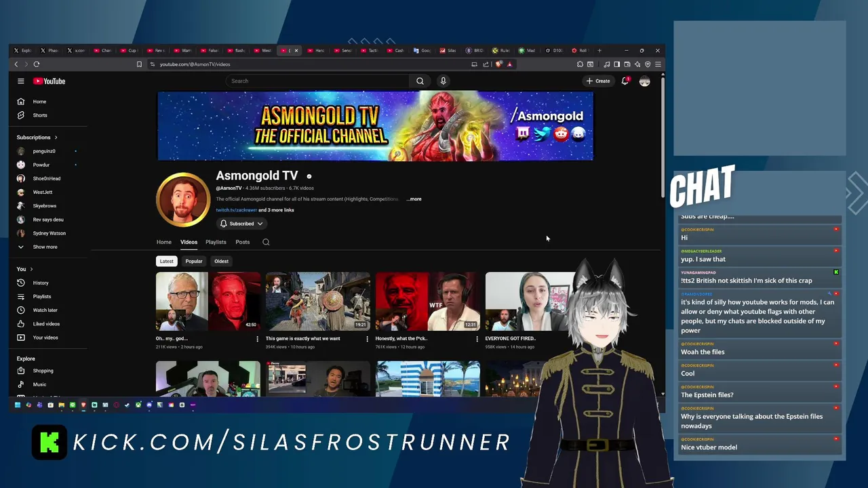Switch to channel Home tab
The width and height of the screenshot is (868, 488).
pyautogui.click(x=164, y=242)
